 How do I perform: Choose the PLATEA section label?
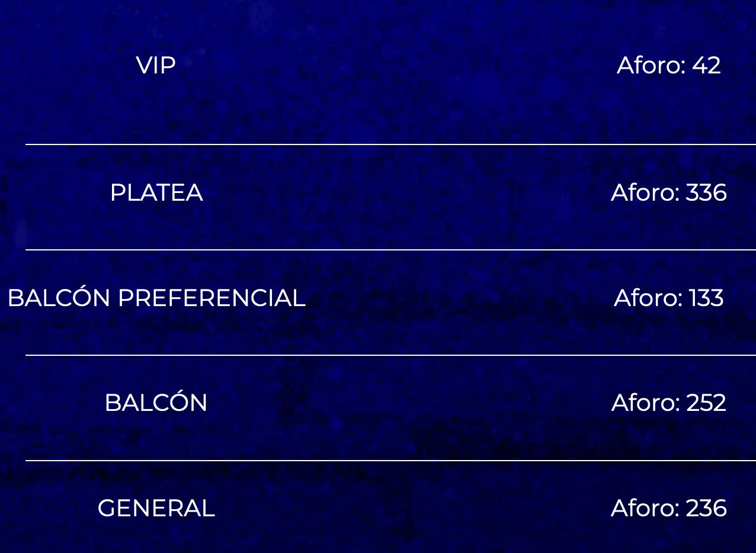[x=156, y=192]
